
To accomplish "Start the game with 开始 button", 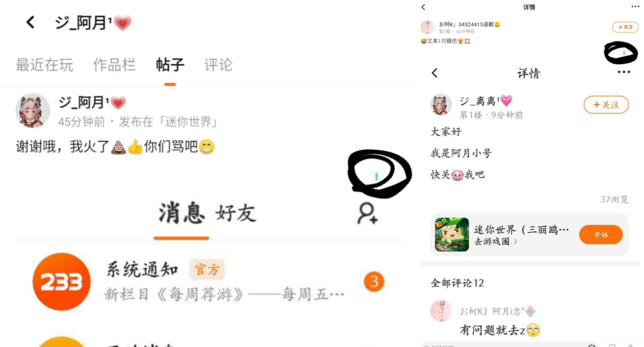I will 601,234.
